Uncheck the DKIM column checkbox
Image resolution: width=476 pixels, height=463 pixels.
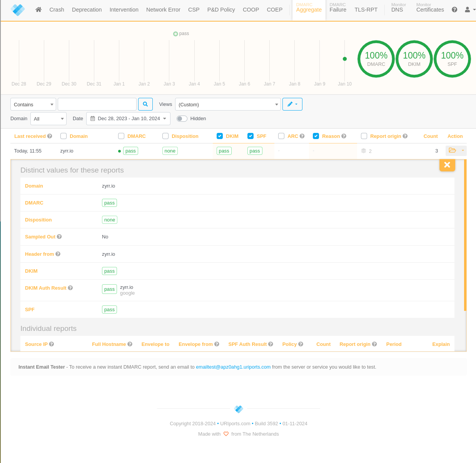click(219, 136)
